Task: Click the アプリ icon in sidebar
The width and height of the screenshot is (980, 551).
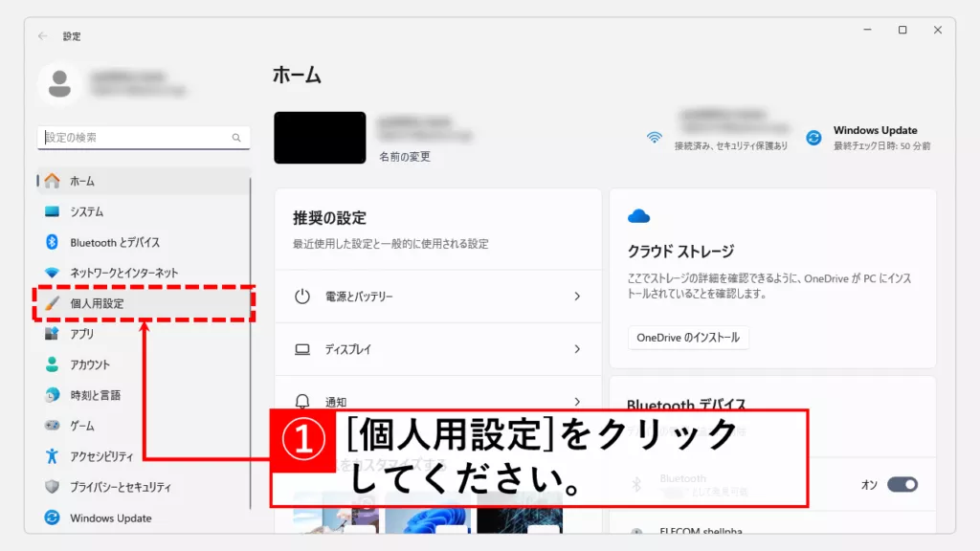Action: (52, 334)
